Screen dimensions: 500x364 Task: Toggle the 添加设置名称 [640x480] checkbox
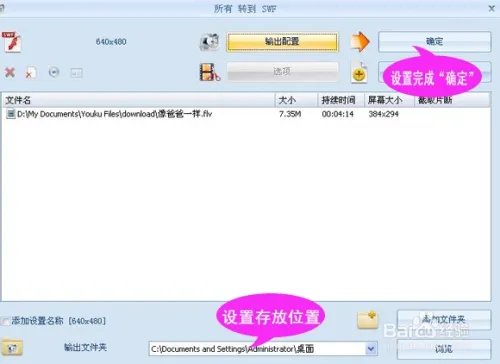(x=5, y=321)
